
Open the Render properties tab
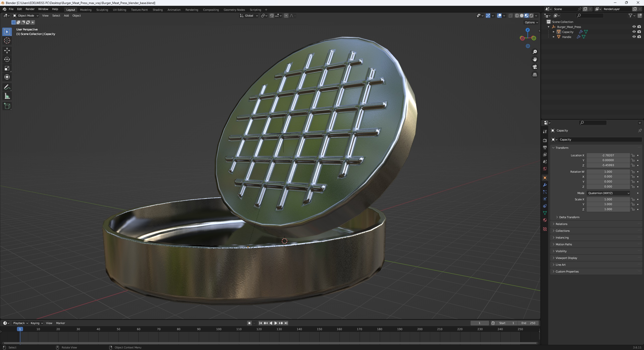[x=545, y=140]
